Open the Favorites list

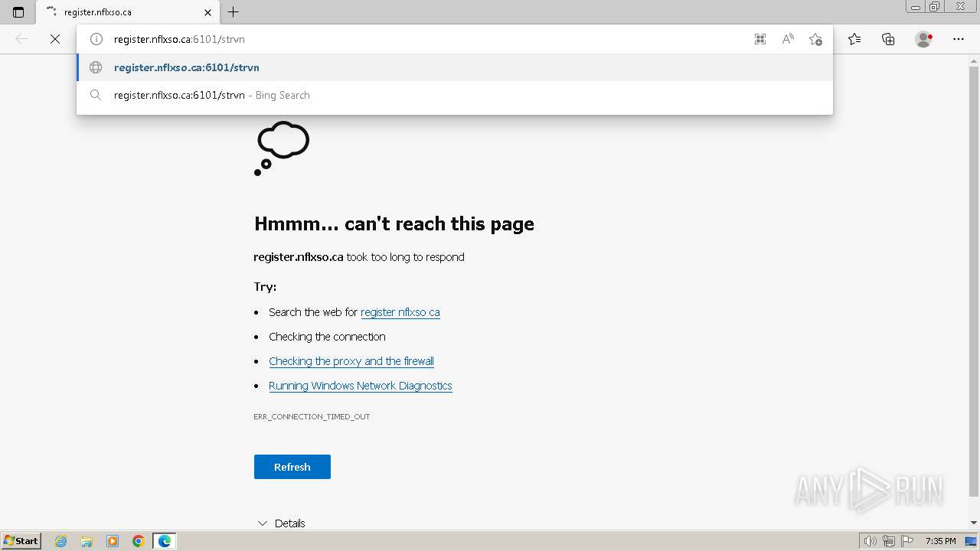[x=854, y=39]
